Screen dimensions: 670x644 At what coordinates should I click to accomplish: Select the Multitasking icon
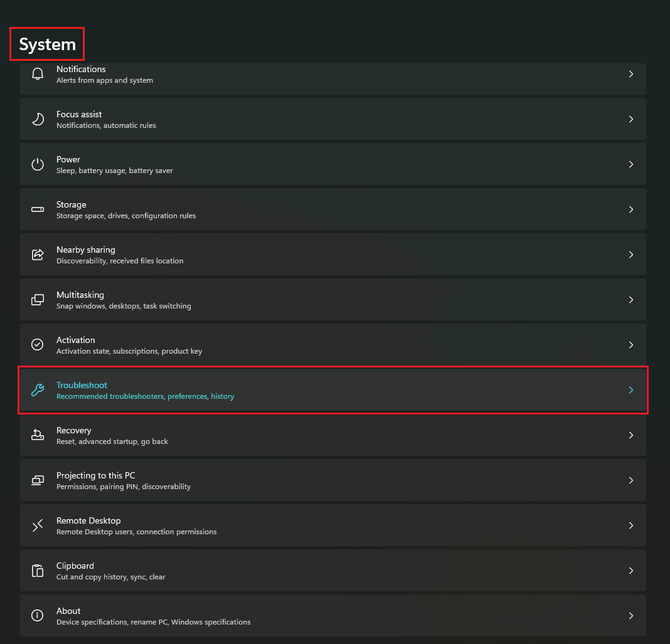tap(38, 299)
